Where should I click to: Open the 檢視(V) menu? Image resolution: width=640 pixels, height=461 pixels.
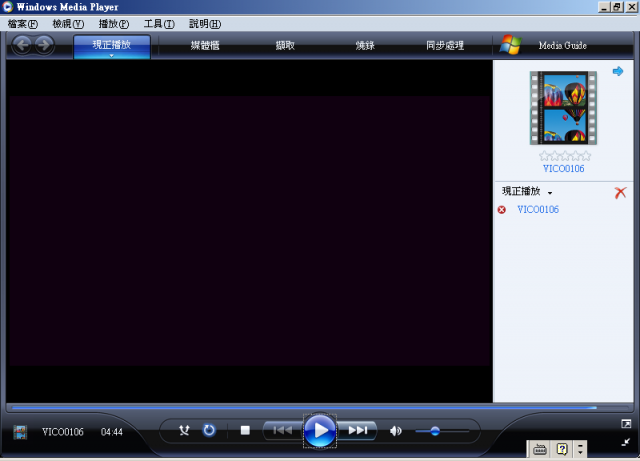tap(68, 24)
